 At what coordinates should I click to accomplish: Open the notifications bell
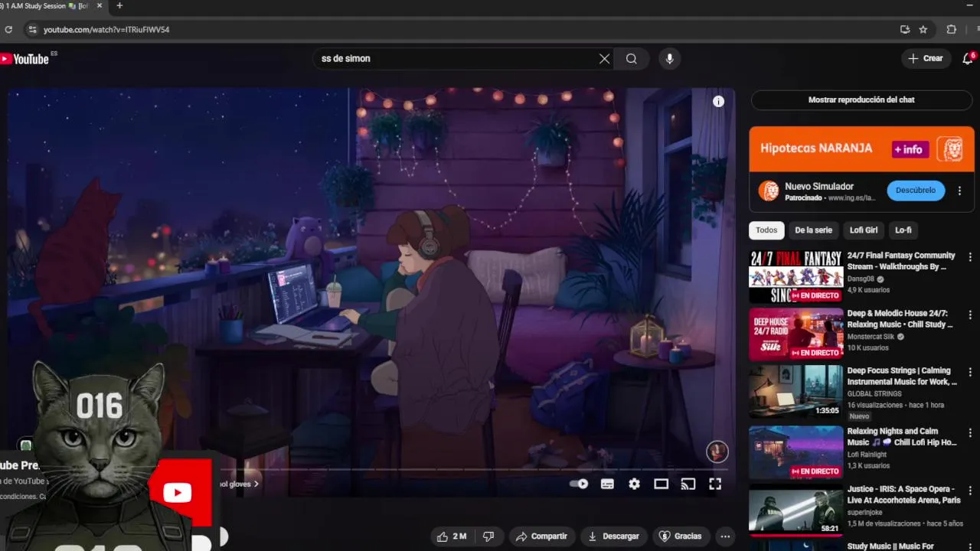(968, 59)
